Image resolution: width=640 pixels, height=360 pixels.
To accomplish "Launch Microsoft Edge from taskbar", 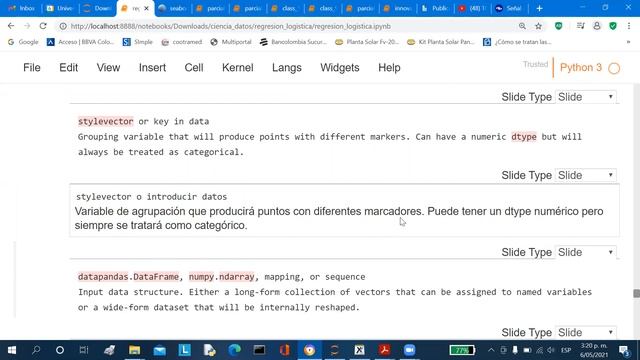I will 235,350.
